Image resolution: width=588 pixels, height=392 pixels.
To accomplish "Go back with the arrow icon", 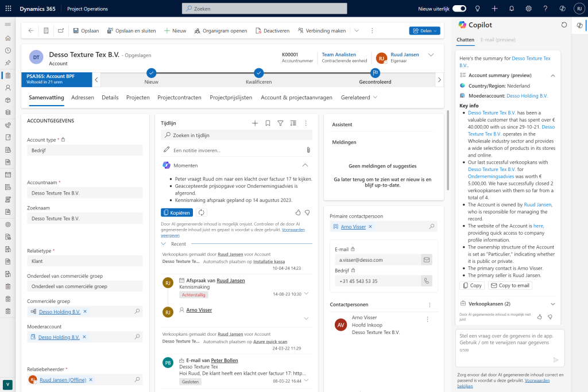I will click(x=31, y=31).
